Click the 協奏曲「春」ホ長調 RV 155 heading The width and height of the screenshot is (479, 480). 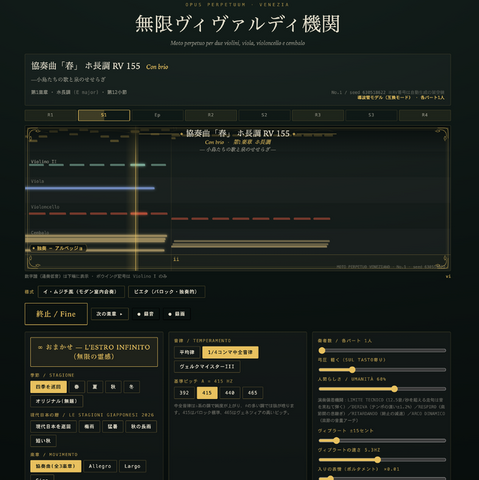86,66
